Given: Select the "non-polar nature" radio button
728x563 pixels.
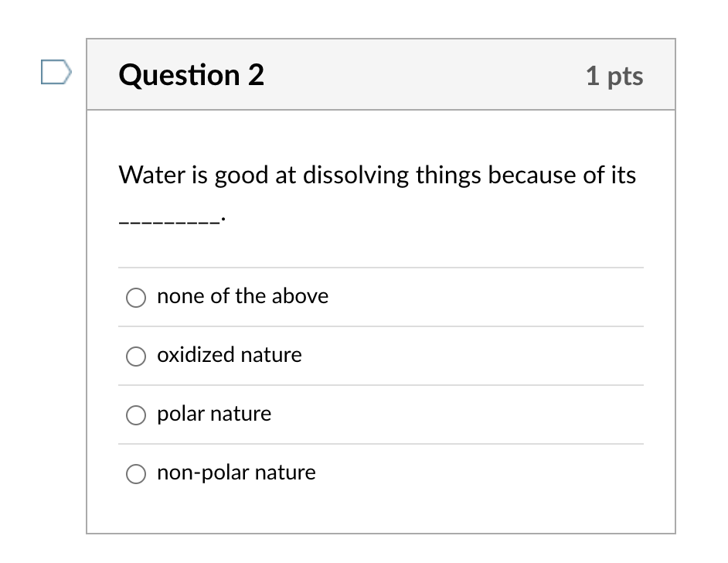Looking at the screenshot, I should [x=135, y=473].
